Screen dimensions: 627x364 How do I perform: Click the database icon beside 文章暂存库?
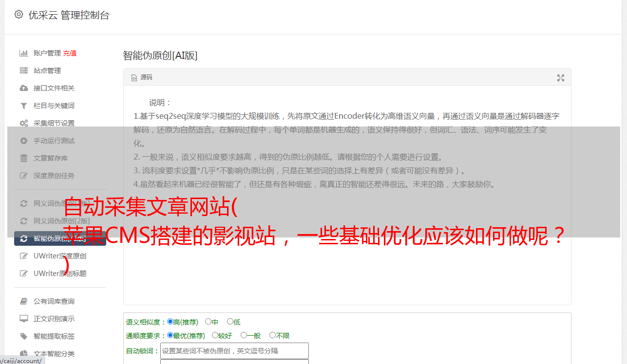(23, 158)
